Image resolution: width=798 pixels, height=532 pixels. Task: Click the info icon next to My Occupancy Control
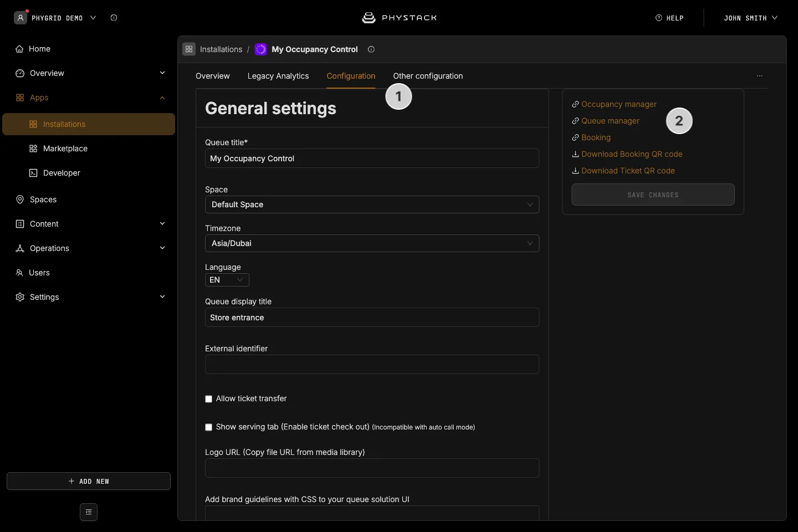(371, 49)
